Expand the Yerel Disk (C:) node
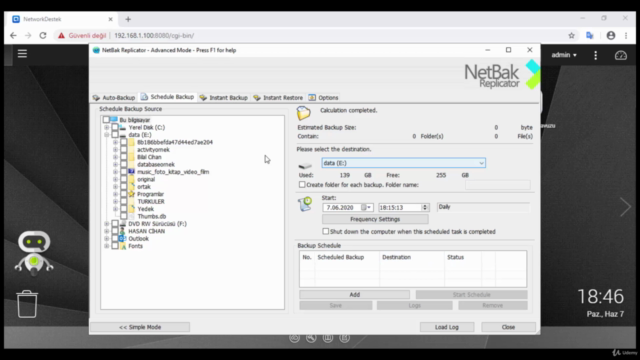The width and height of the screenshot is (640, 360). pyautogui.click(x=107, y=127)
